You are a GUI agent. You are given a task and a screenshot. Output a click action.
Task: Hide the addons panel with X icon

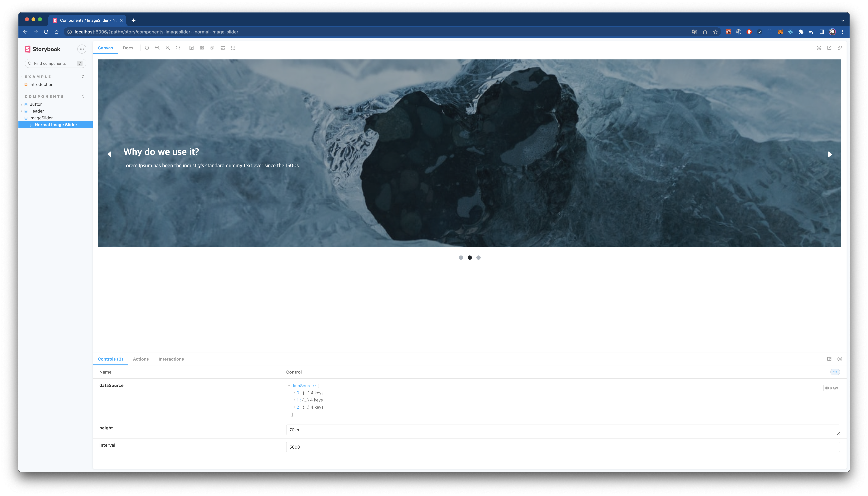pyautogui.click(x=840, y=359)
